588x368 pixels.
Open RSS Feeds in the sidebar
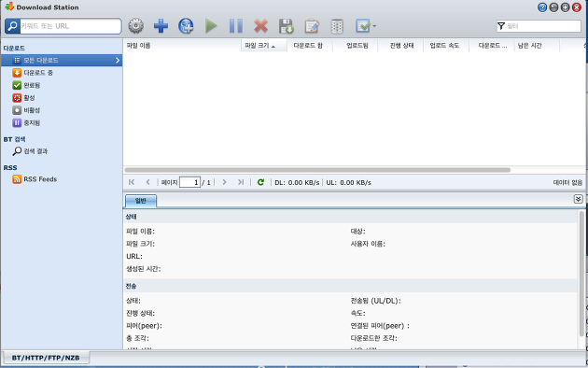pos(40,179)
